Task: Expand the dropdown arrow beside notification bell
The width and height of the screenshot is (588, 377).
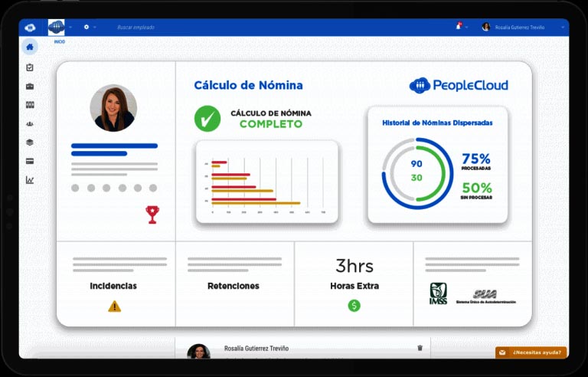Action: pos(466,28)
